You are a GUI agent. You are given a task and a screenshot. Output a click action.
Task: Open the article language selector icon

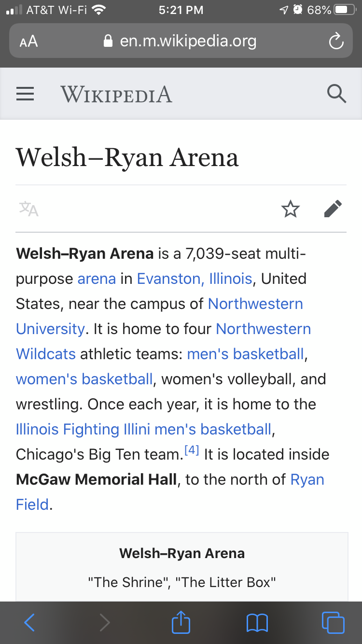[x=29, y=209]
